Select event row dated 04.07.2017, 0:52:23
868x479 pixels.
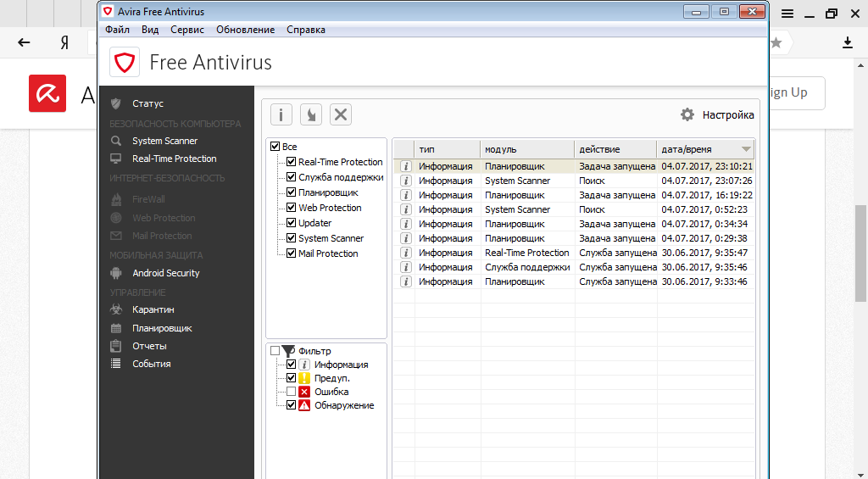[574, 209]
